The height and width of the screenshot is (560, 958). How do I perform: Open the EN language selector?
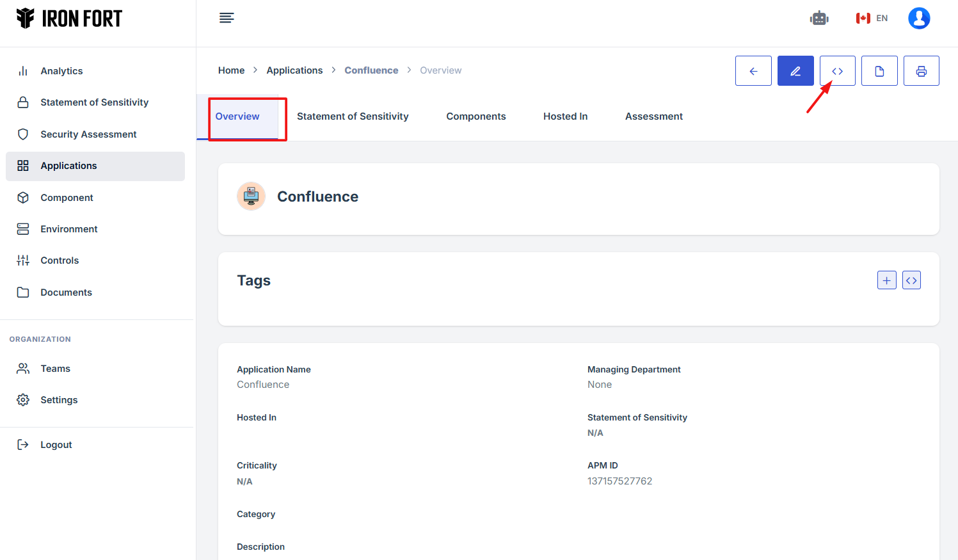point(872,19)
